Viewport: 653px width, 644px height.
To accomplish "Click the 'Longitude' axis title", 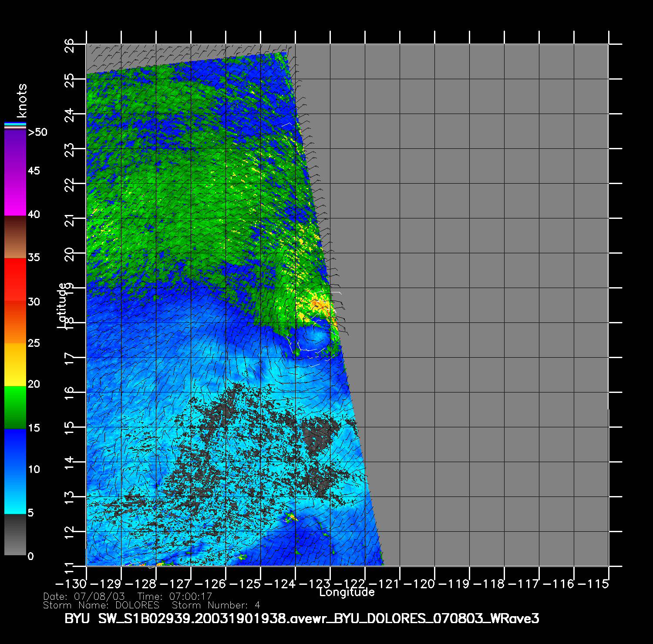I will point(347,592).
